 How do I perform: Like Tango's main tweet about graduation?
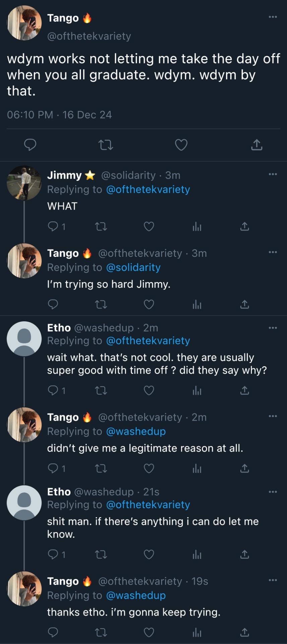point(181,145)
